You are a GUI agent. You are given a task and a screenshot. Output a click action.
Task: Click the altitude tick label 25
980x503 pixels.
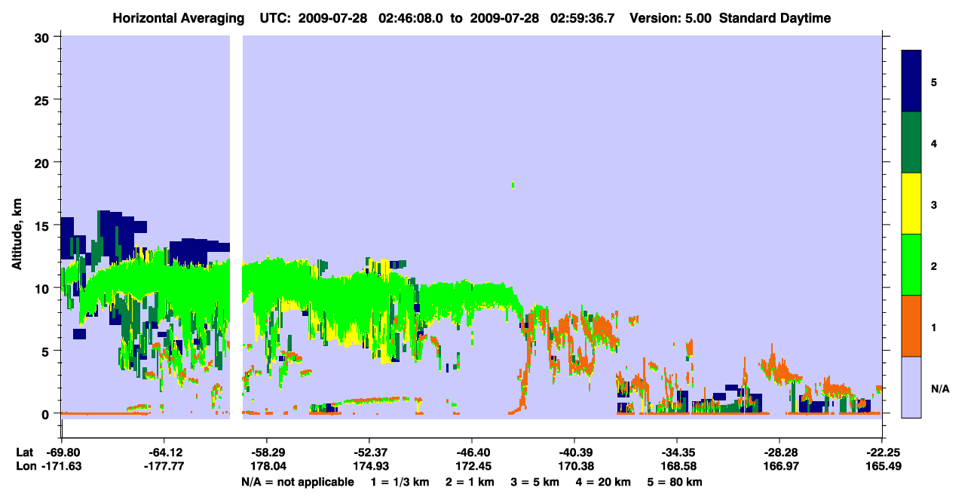pyautogui.click(x=43, y=100)
